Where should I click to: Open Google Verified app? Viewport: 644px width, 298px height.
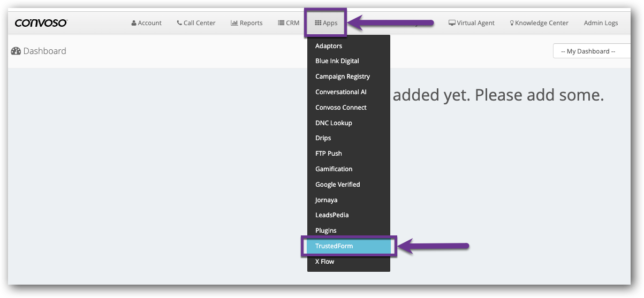tap(348, 185)
